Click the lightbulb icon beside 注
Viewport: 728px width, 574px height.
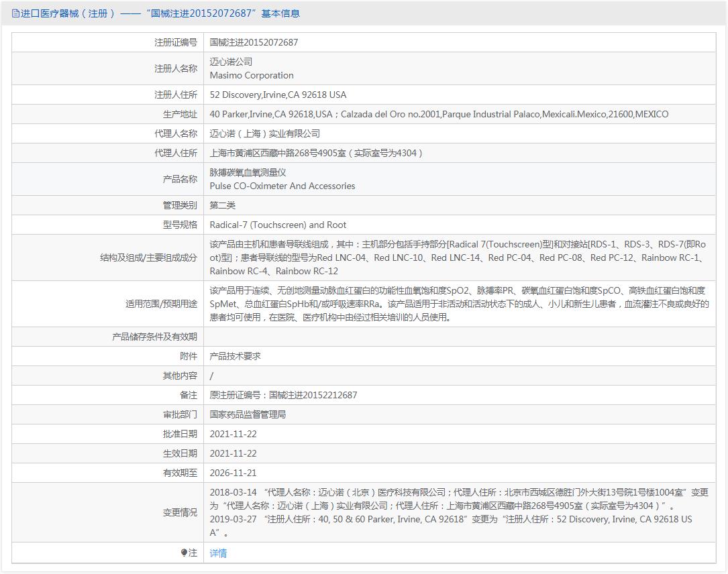point(184,553)
